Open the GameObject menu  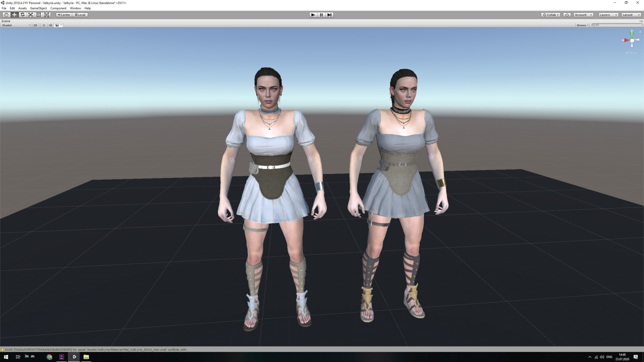pos(38,8)
